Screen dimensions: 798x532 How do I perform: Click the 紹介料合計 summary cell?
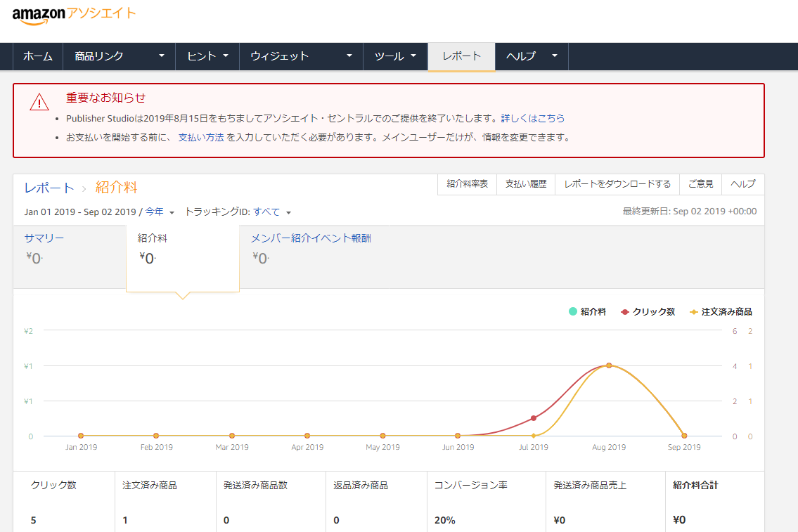point(714,502)
